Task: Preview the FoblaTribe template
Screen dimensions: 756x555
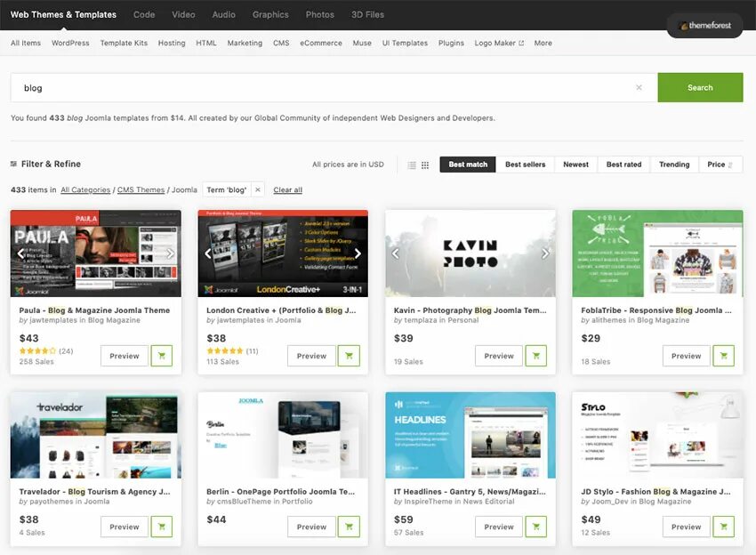Action: coord(686,356)
